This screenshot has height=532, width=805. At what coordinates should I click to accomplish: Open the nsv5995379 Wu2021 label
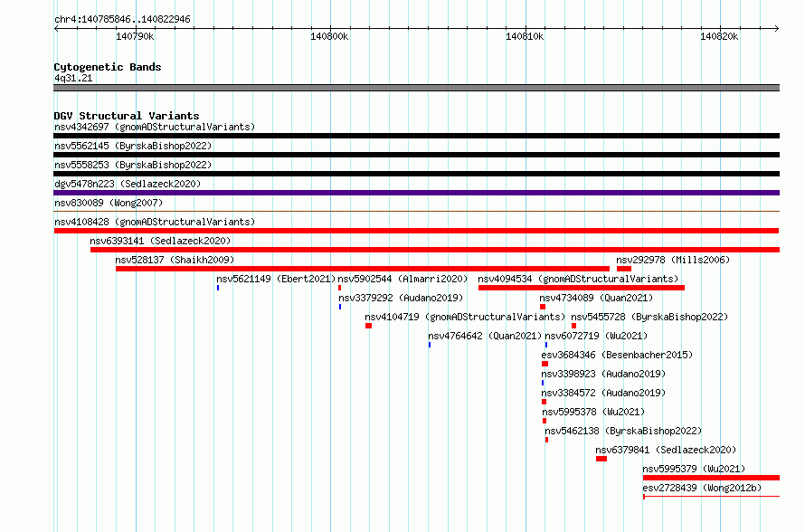694,469
